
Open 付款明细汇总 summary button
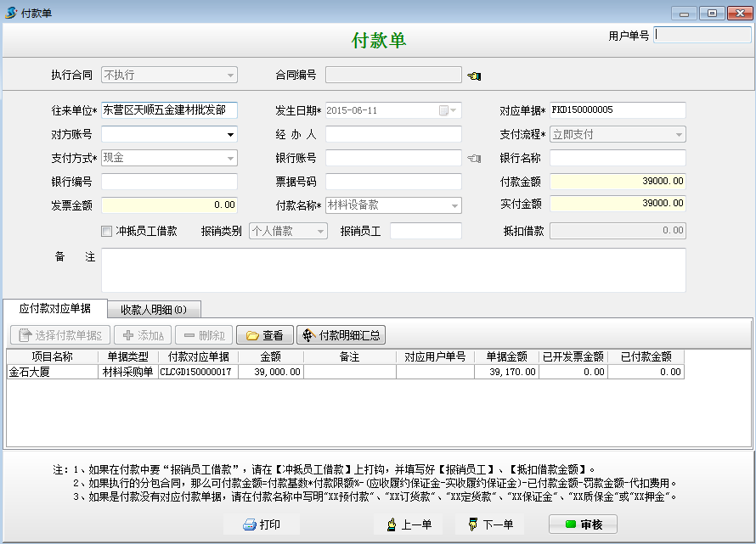point(341,335)
